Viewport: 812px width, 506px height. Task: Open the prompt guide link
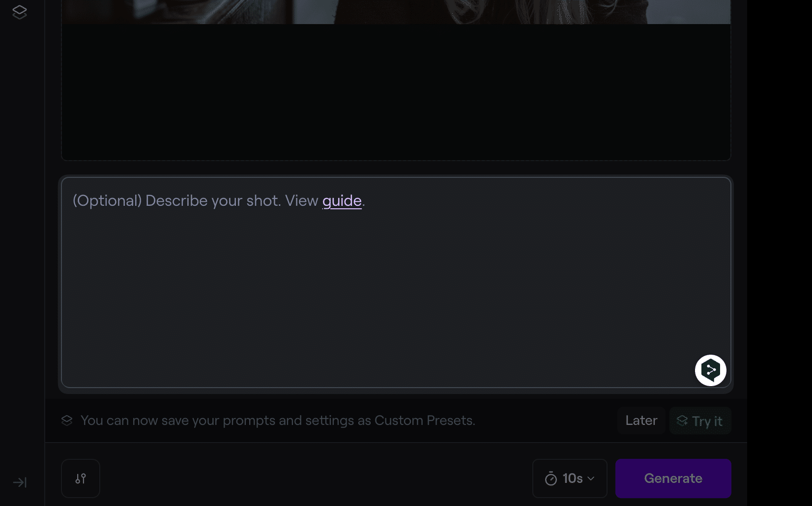342,201
